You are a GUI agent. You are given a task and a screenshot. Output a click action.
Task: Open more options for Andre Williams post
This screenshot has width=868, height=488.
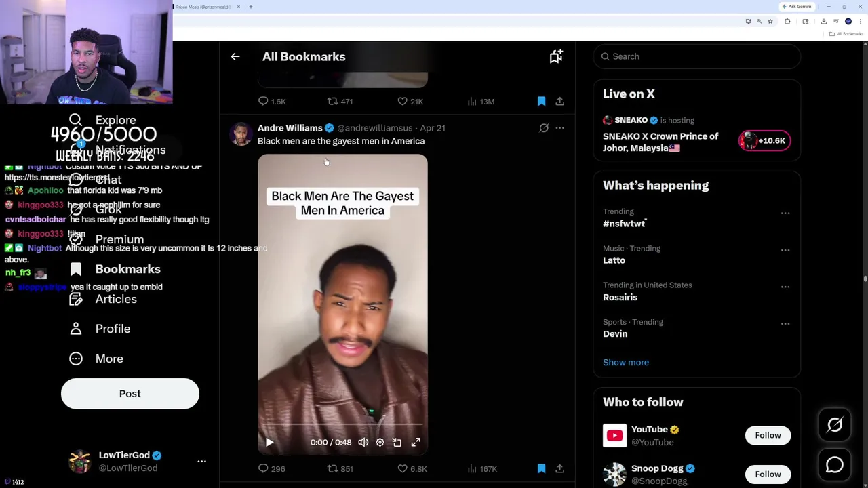tap(559, 127)
